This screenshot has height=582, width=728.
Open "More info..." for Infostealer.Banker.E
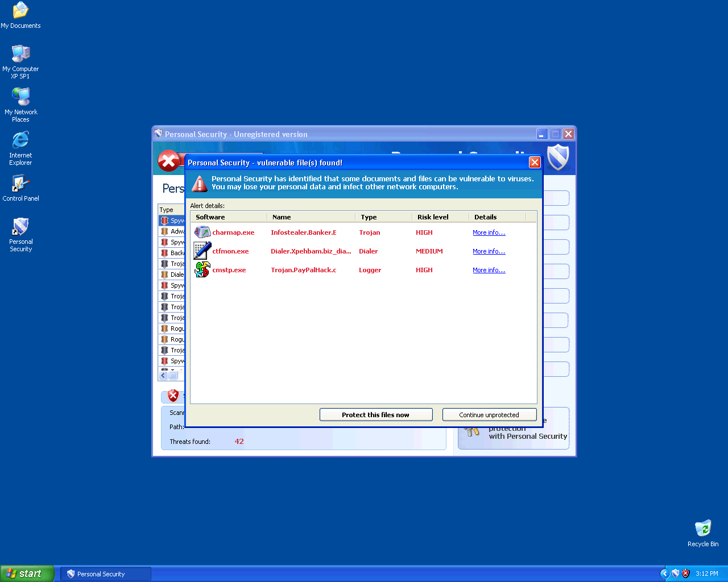(x=489, y=232)
